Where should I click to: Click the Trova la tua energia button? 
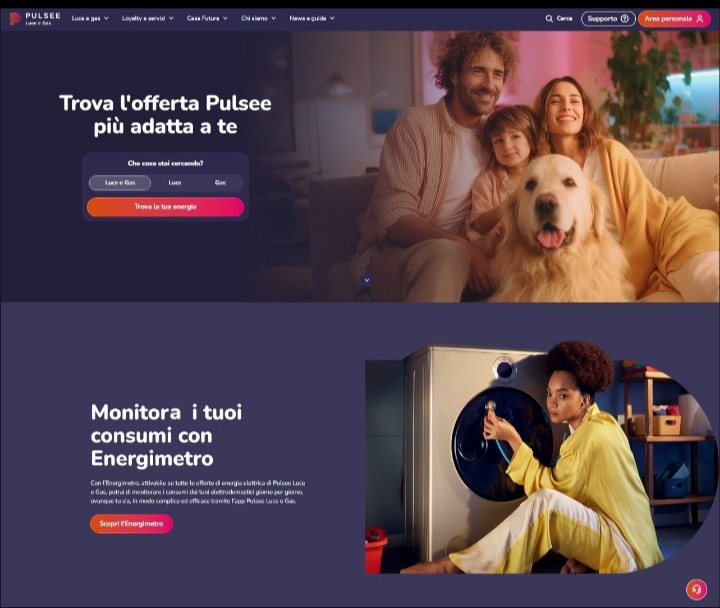[x=165, y=207]
